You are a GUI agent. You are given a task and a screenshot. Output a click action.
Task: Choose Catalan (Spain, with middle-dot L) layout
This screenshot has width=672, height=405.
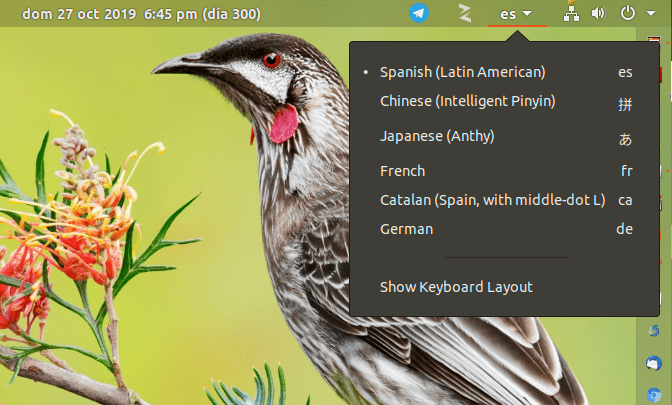(x=504, y=200)
